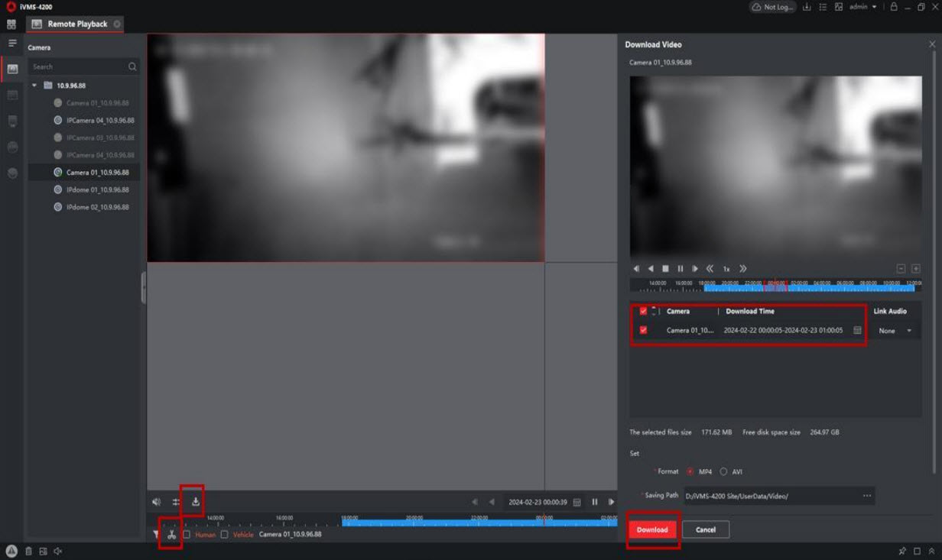Screen dimensions: 942x560
Task: Mute audio with the speaker icon in the playback toolbar
Action: point(157,502)
